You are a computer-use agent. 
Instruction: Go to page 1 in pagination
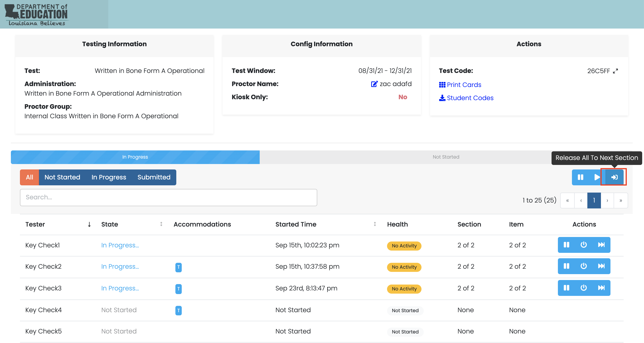(x=594, y=200)
